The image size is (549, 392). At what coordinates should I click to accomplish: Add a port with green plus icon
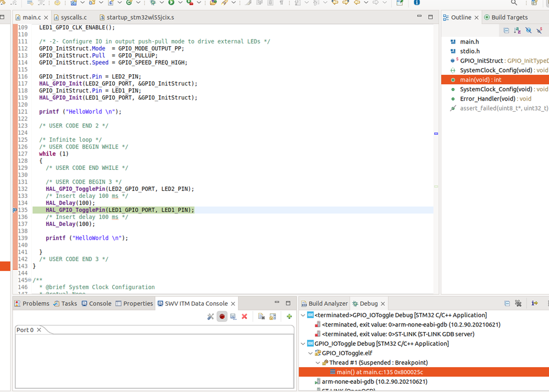tap(289, 316)
